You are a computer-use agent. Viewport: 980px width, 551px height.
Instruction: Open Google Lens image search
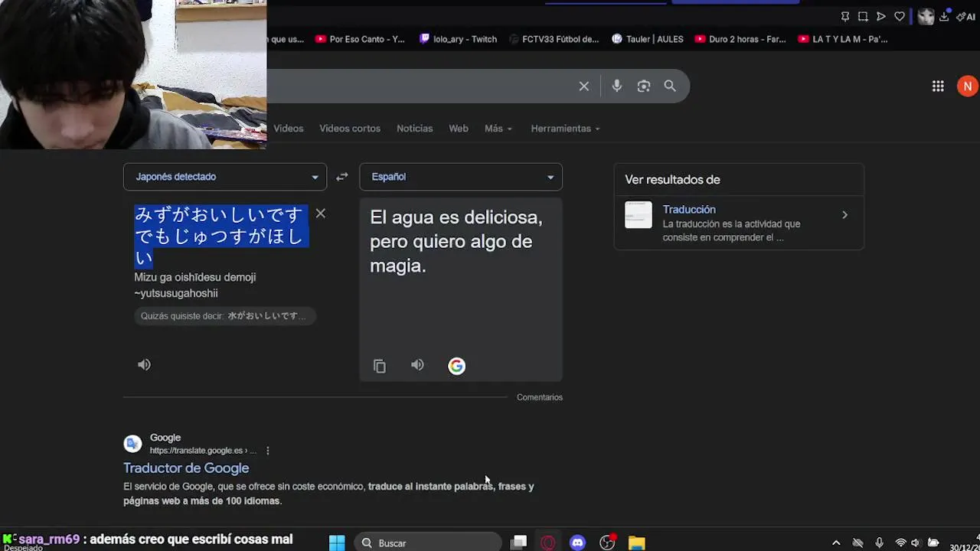tap(643, 86)
